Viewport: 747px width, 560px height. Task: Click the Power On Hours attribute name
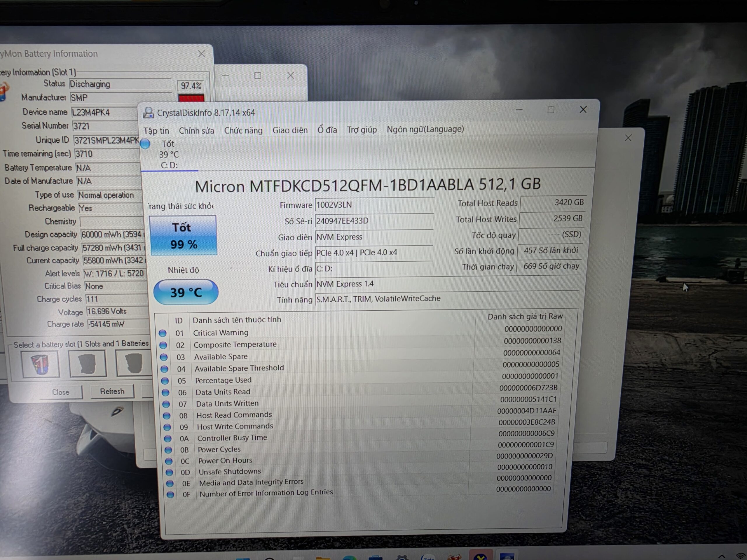(x=225, y=461)
